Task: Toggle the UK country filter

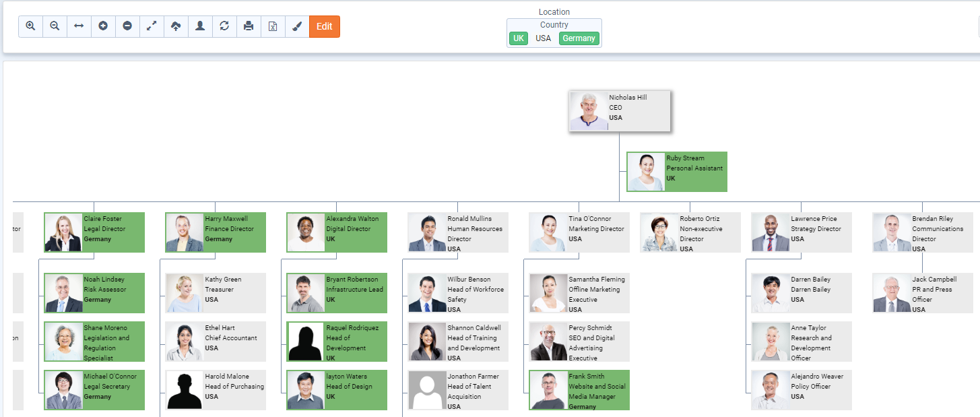Action: tap(518, 38)
